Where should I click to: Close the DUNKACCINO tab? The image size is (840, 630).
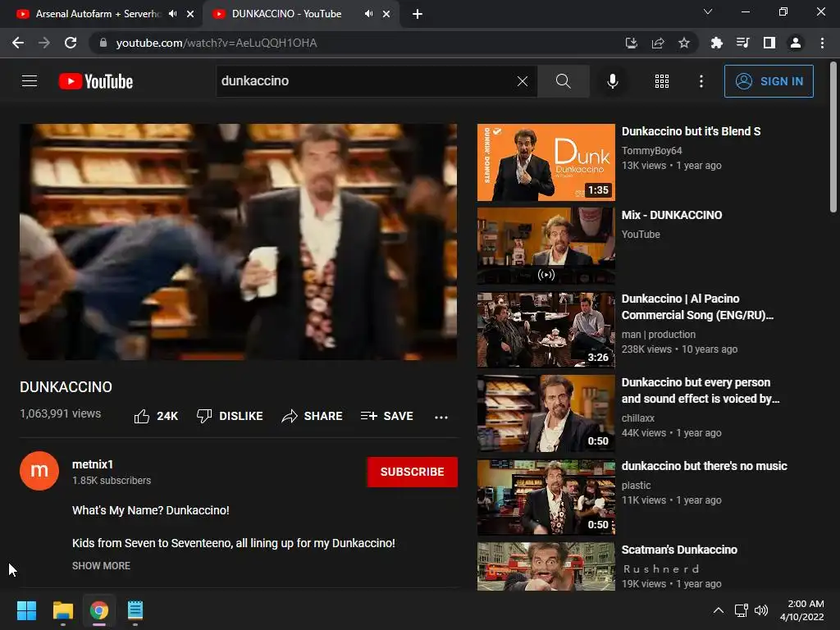click(386, 15)
